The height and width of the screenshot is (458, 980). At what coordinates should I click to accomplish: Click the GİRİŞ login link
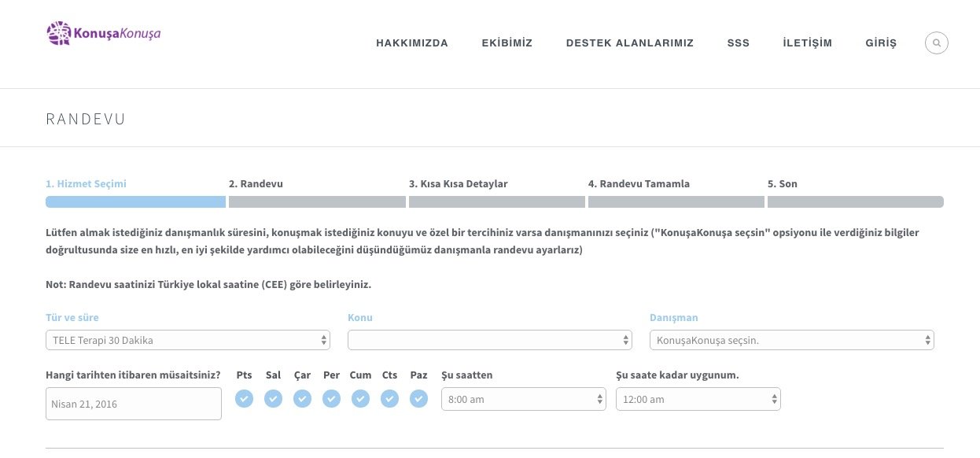[880, 43]
